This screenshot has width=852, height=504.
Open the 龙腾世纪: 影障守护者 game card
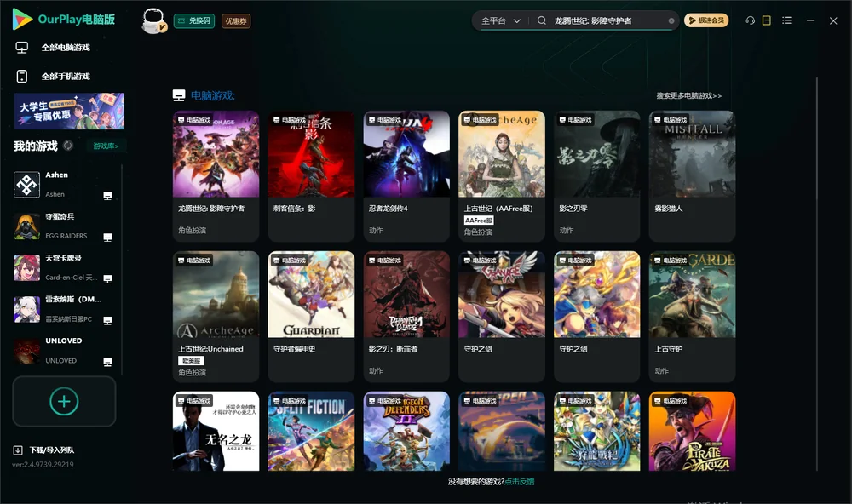pyautogui.click(x=216, y=176)
